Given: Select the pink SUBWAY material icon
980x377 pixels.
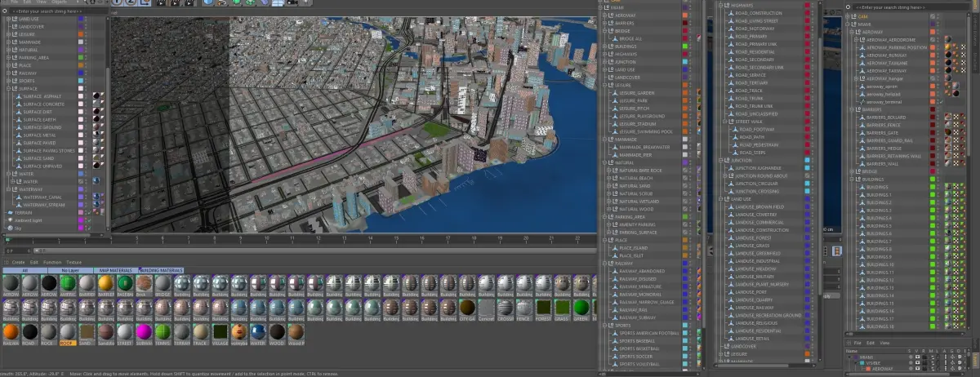Looking at the screenshot, I should (144, 332).
